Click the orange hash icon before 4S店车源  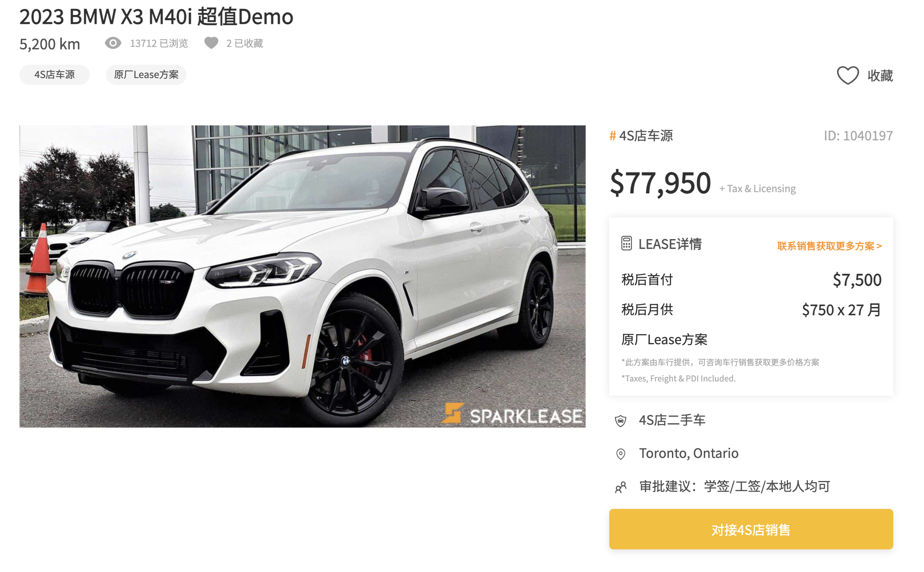pyautogui.click(x=612, y=136)
